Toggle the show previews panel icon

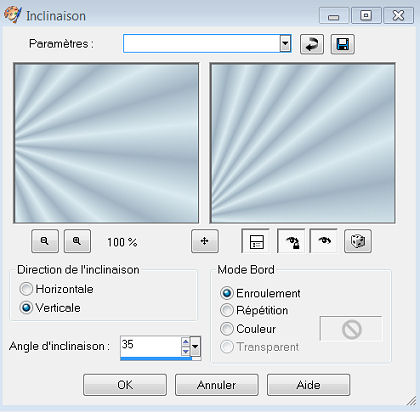click(x=256, y=241)
